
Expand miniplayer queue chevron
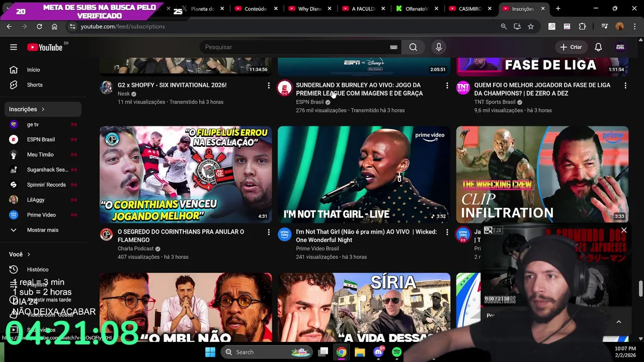[619, 322]
